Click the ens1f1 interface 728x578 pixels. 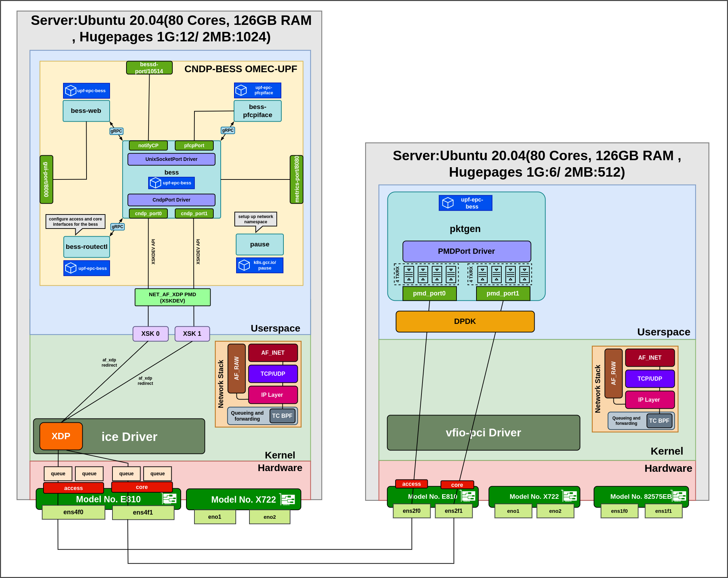(x=664, y=511)
